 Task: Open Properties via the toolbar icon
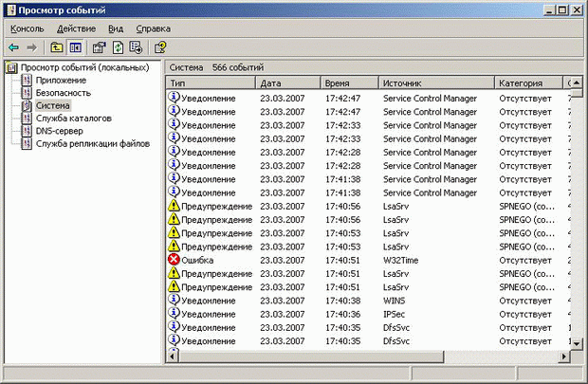tap(99, 46)
